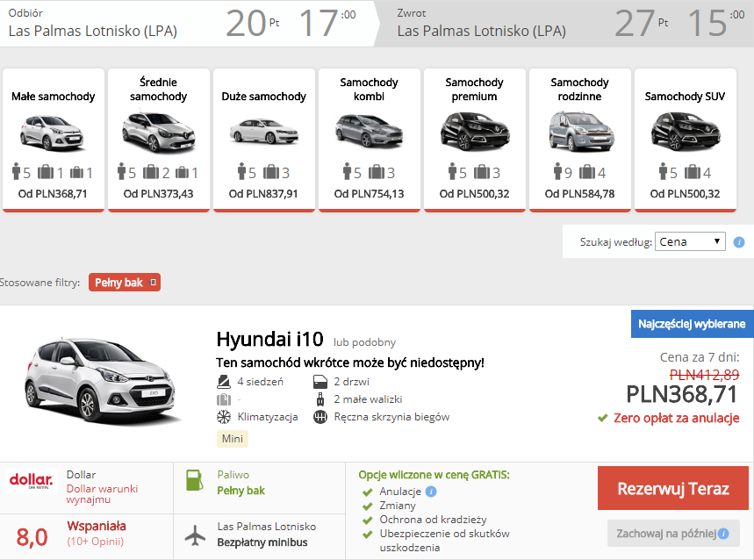Select the Średnie samochody category card

coord(159,140)
